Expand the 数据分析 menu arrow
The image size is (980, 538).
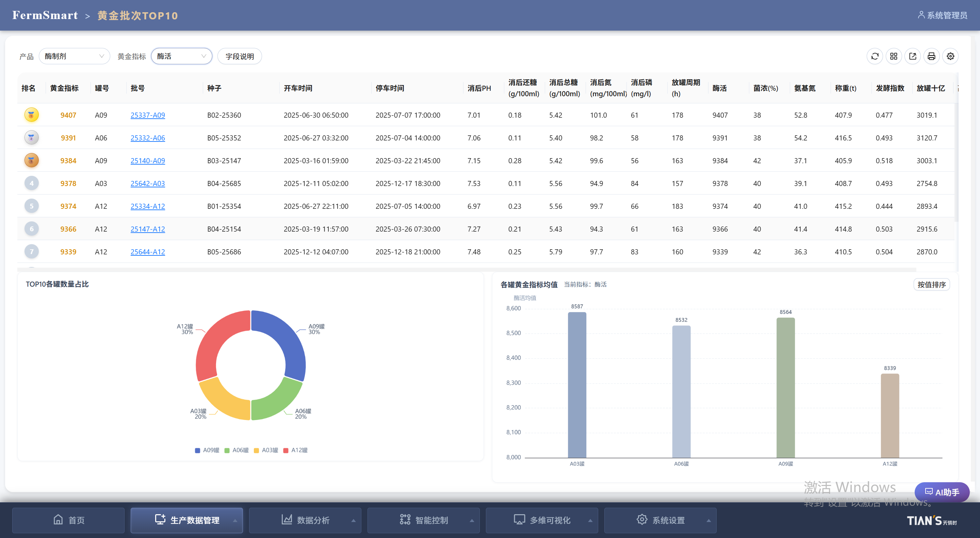[x=354, y=520]
